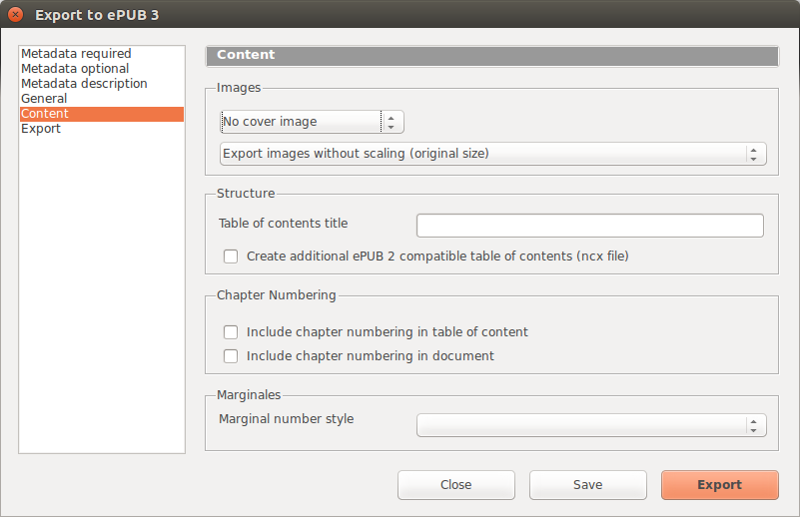Close the Export to ePUB 3 dialog window
The image size is (800, 517).
(x=15, y=15)
